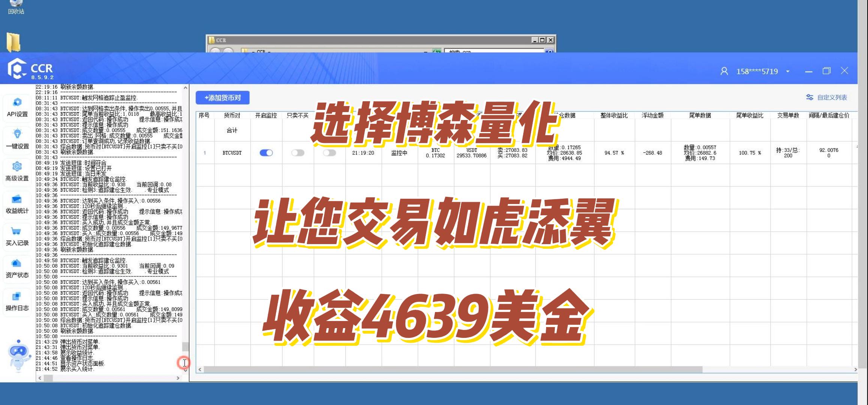Click the +添加货币对 button
This screenshot has height=405, width=868.
tap(222, 98)
